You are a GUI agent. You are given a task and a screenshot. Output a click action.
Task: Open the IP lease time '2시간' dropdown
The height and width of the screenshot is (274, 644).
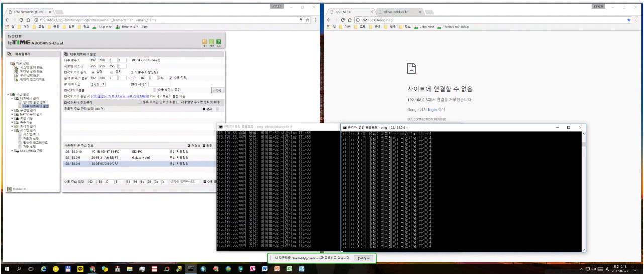click(97, 84)
